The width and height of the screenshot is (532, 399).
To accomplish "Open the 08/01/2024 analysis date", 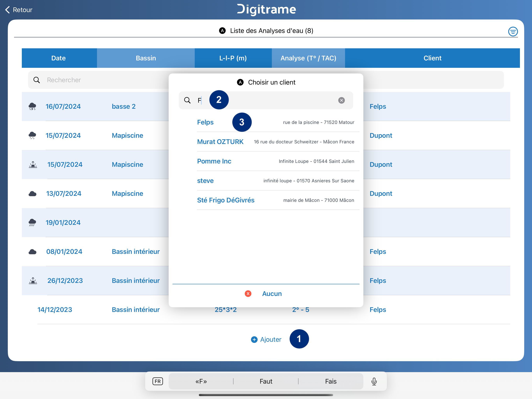I will point(64,252).
